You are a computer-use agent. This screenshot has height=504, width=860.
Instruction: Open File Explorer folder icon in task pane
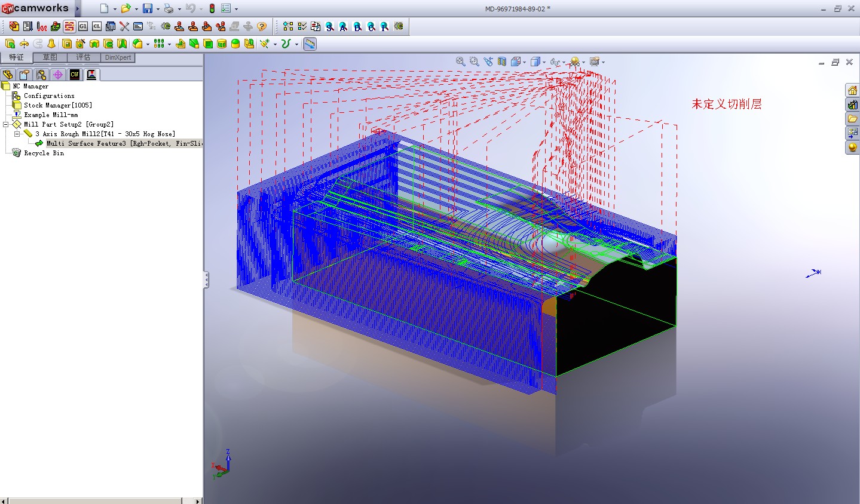tap(852, 119)
